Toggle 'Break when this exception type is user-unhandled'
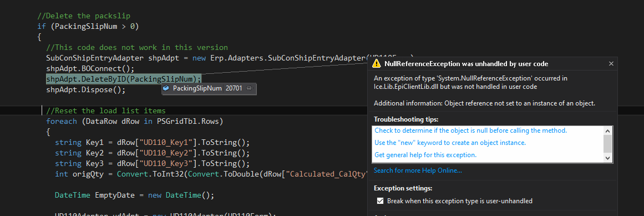The image size is (644, 216). (381, 201)
